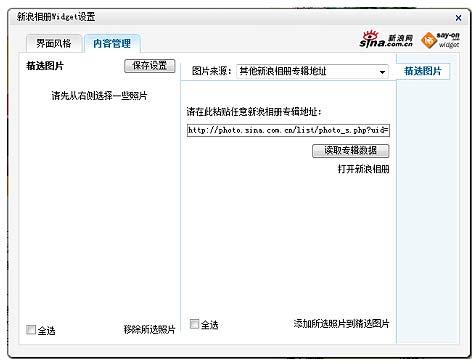Open the 打开新浪相册 link
The width and height of the screenshot is (476, 364).
coord(363,169)
